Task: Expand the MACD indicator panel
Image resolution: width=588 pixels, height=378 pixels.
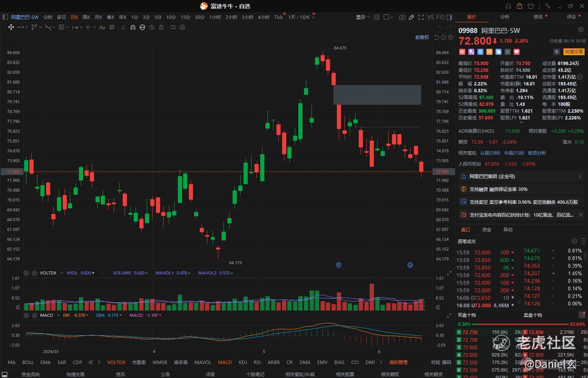Action: click(x=449, y=315)
